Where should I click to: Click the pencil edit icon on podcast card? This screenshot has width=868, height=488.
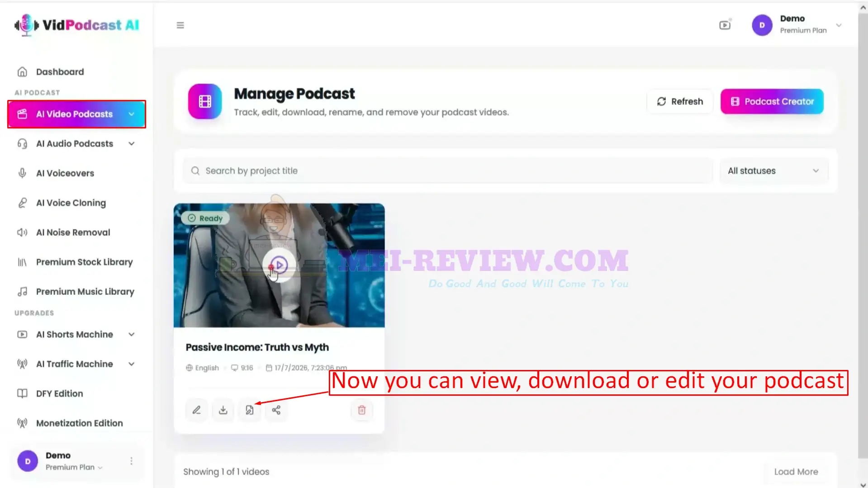pos(196,410)
